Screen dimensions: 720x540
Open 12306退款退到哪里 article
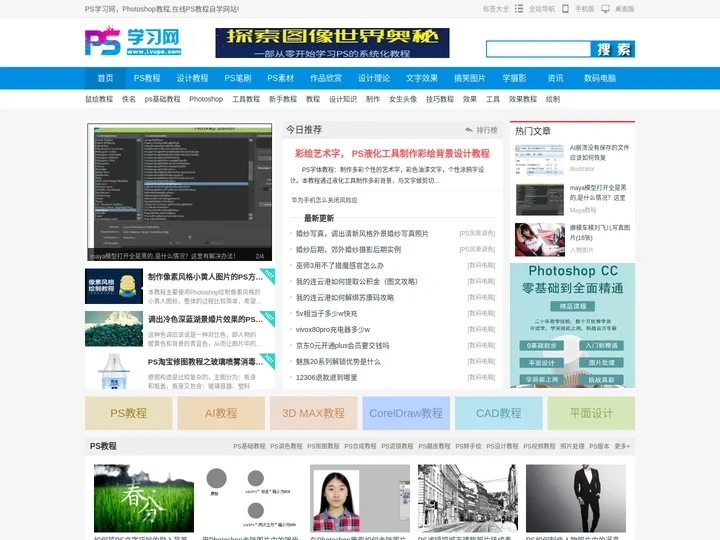coord(326,377)
